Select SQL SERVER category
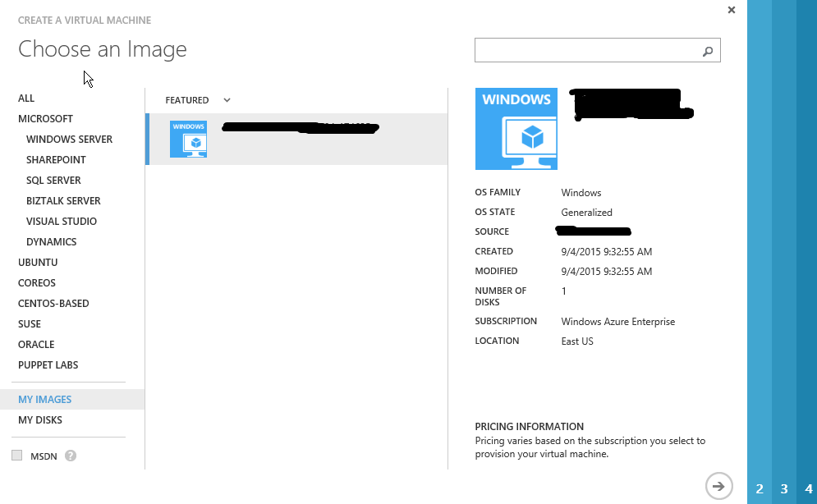Viewport: 817px width, 504px height. [53, 180]
